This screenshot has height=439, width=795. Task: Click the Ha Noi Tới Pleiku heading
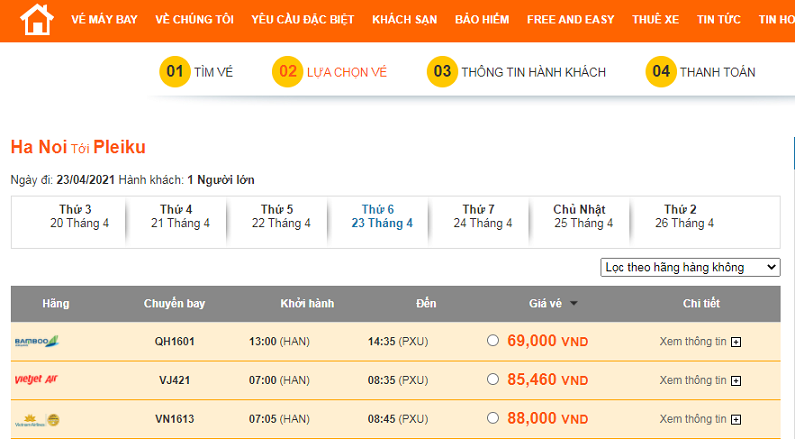pyautogui.click(x=78, y=147)
